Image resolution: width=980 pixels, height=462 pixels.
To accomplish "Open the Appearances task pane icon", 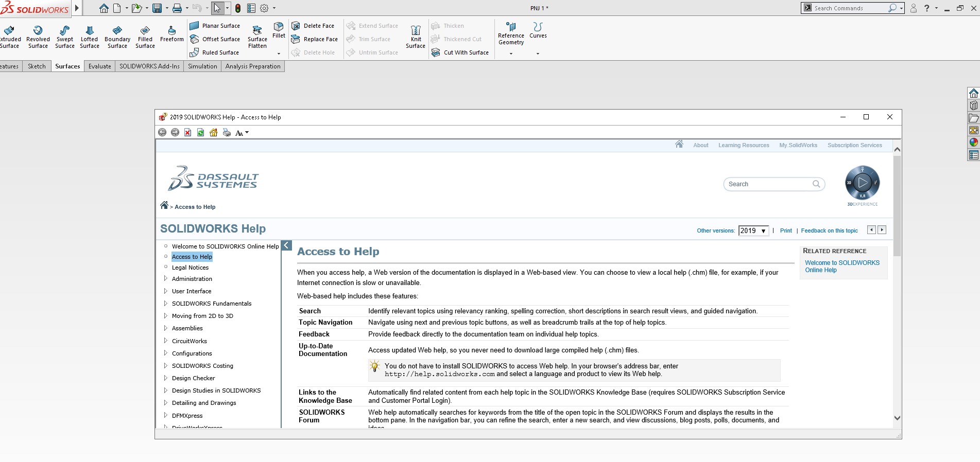I will (x=973, y=143).
